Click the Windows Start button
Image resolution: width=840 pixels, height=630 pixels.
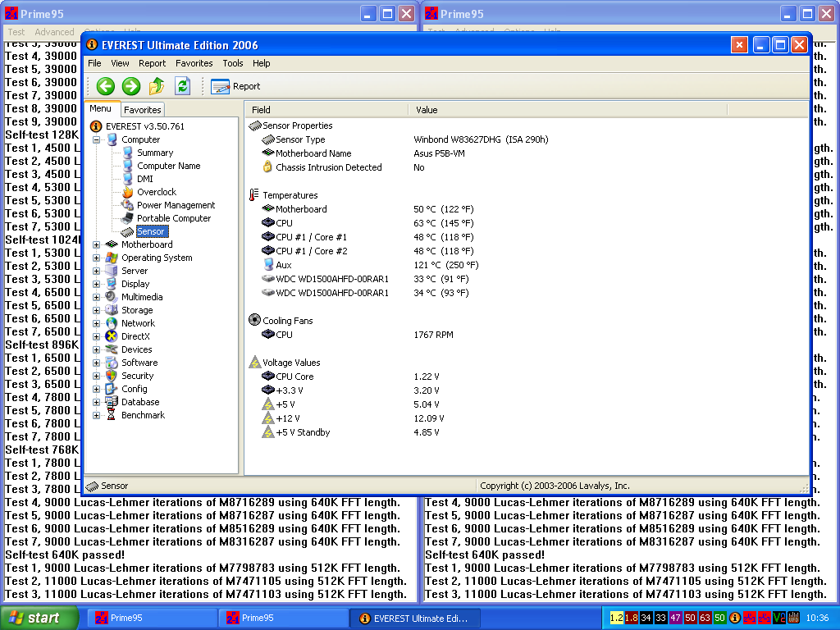(x=39, y=619)
